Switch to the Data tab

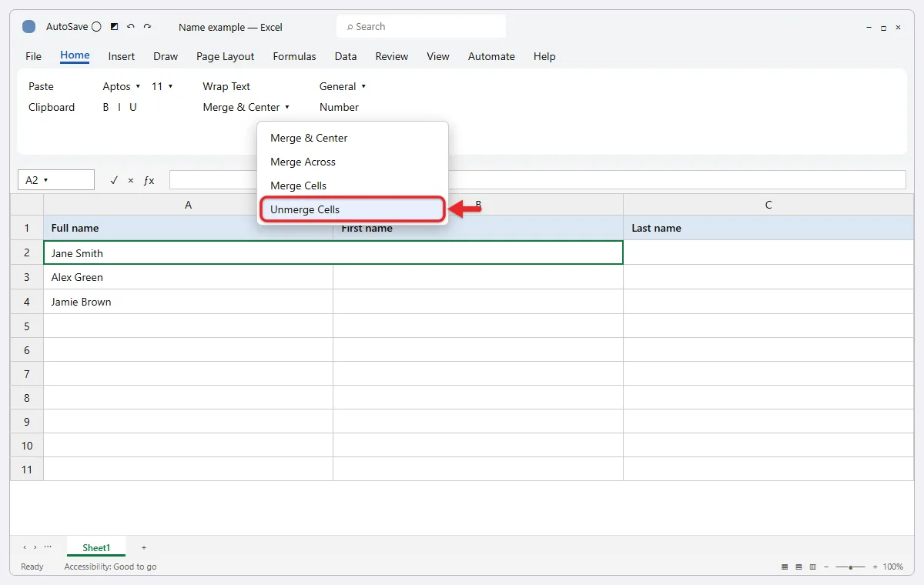coord(346,56)
